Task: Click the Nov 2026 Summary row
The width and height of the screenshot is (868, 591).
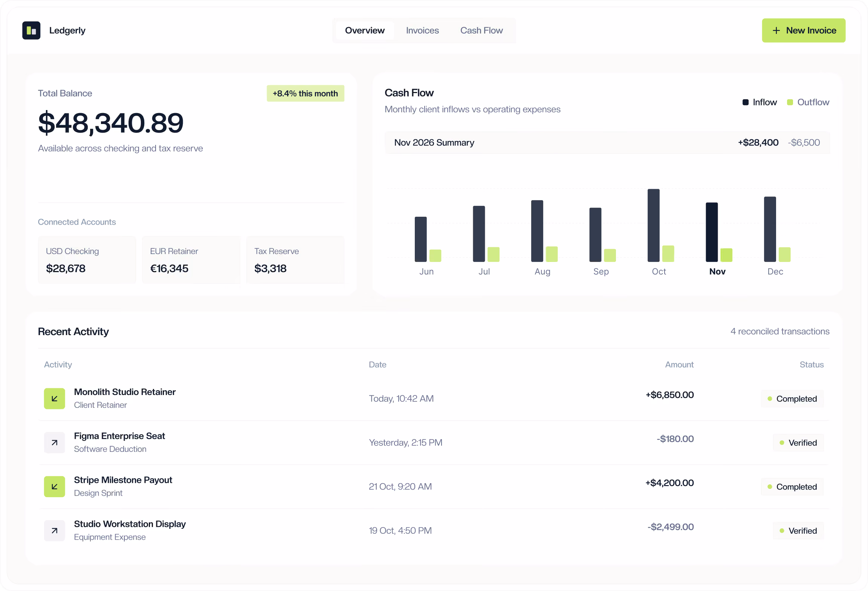Action: click(x=607, y=143)
